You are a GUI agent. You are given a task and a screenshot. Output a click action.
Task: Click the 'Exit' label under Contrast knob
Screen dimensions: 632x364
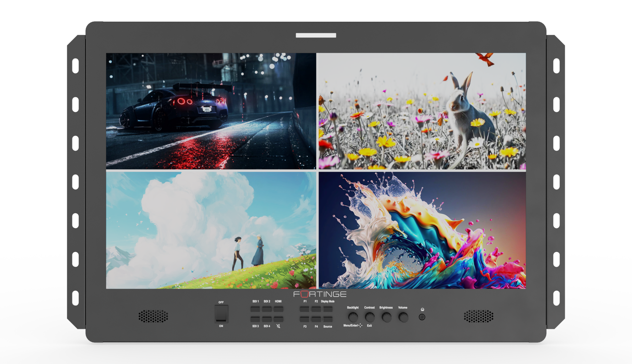[370, 326]
